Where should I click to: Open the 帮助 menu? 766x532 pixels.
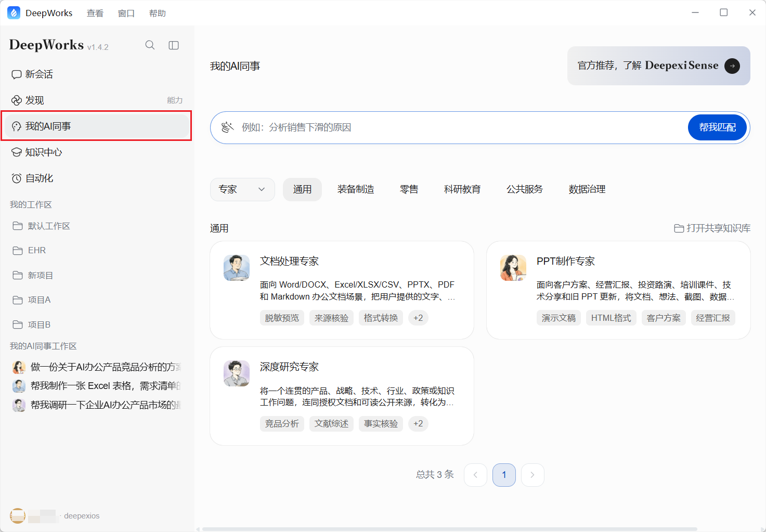point(158,14)
